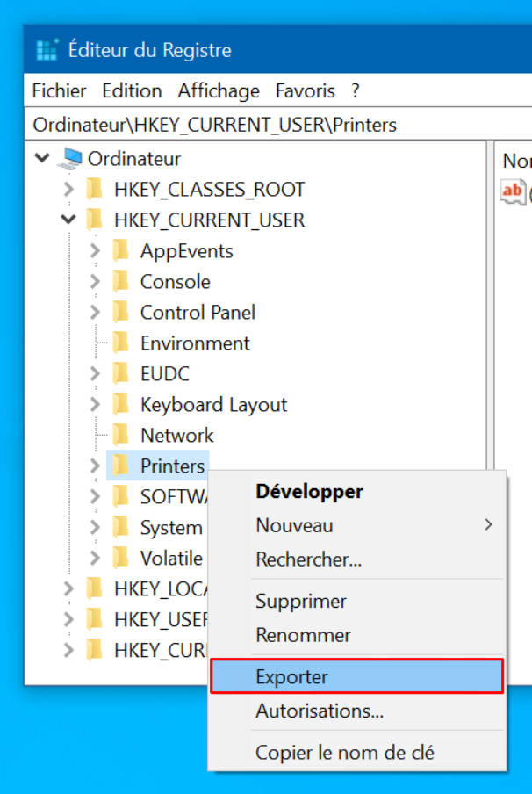
Task: Choose Développer in the context menu
Action: (357, 492)
